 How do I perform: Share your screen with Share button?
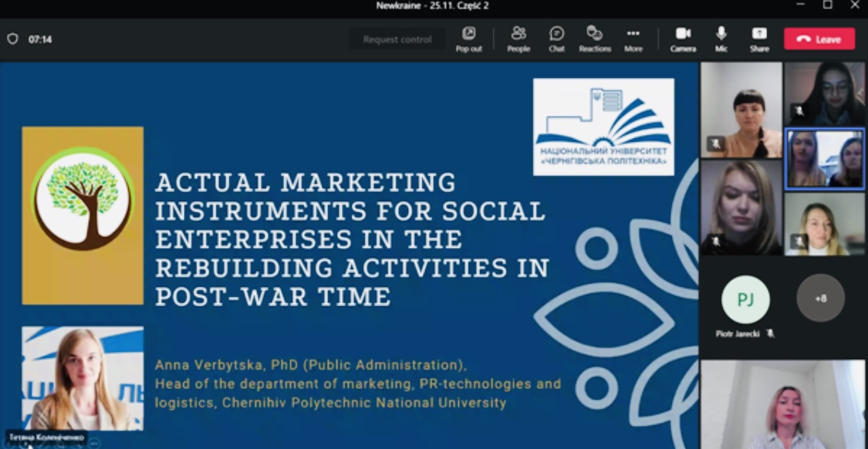click(759, 39)
